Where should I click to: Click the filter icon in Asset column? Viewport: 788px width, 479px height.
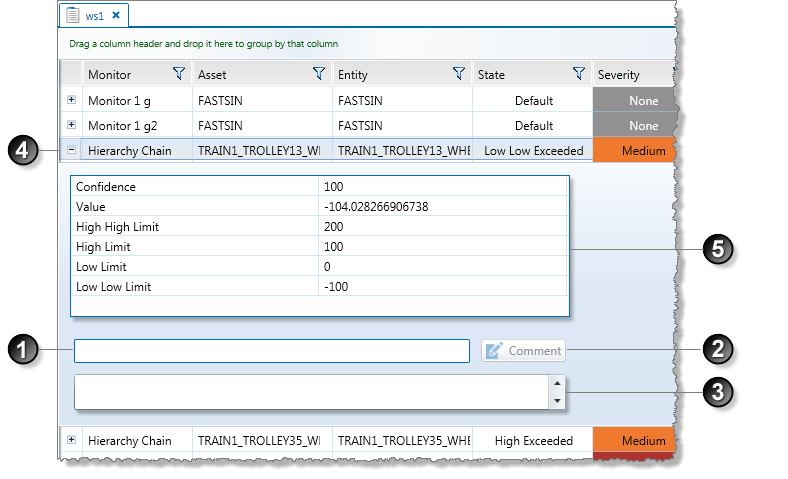318,74
